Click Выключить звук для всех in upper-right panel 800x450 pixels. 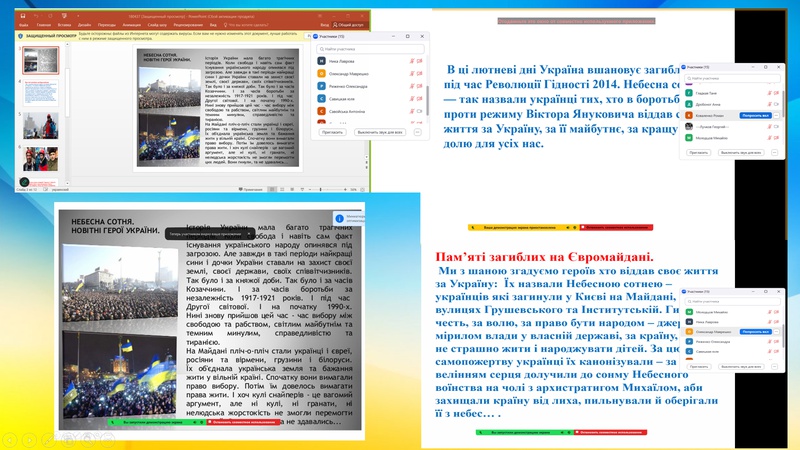[x=741, y=153]
